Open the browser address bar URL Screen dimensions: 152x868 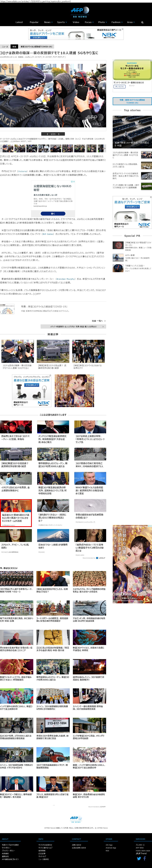36,1
